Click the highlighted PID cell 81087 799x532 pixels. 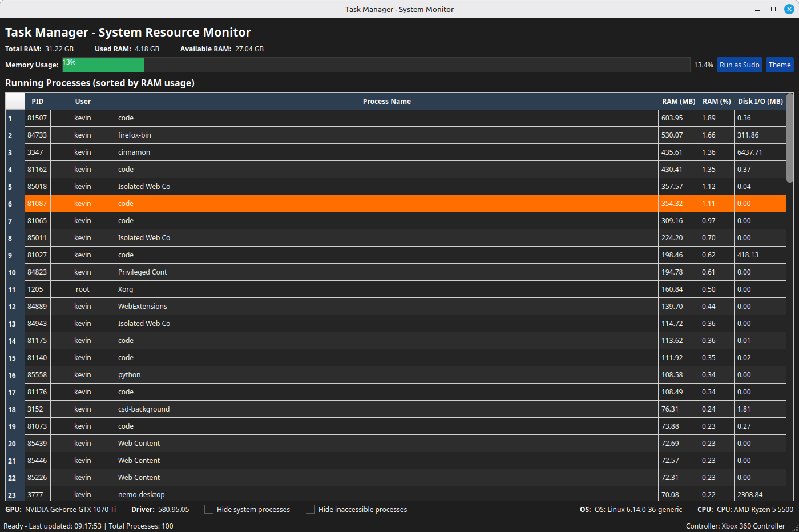click(38, 204)
